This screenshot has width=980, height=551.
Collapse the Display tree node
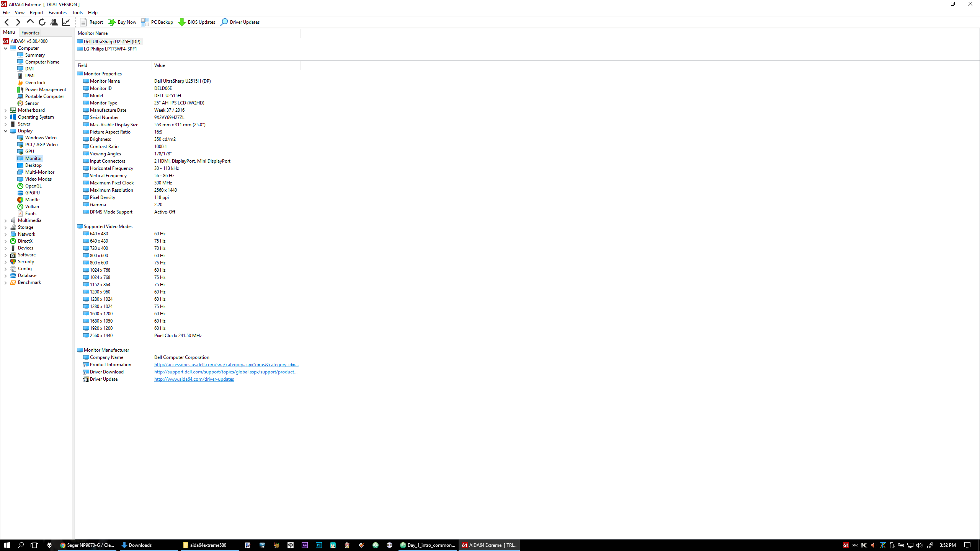click(6, 131)
